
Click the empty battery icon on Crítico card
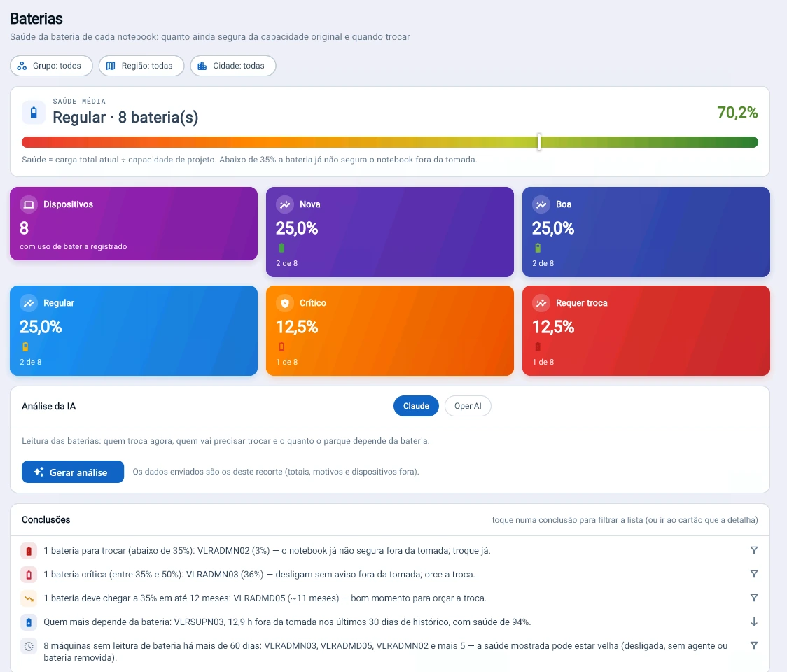click(x=281, y=346)
